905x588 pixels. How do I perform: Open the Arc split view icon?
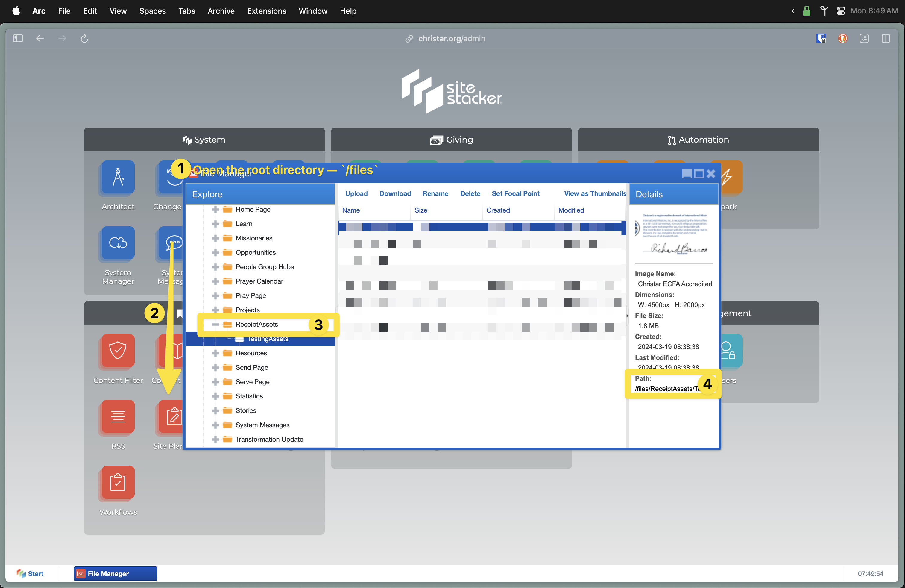[x=886, y=38]
